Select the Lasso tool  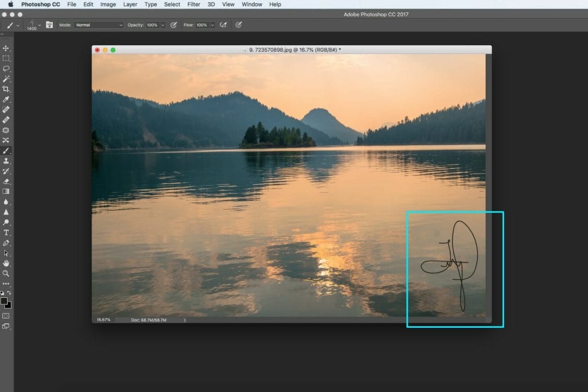[6, 69]
